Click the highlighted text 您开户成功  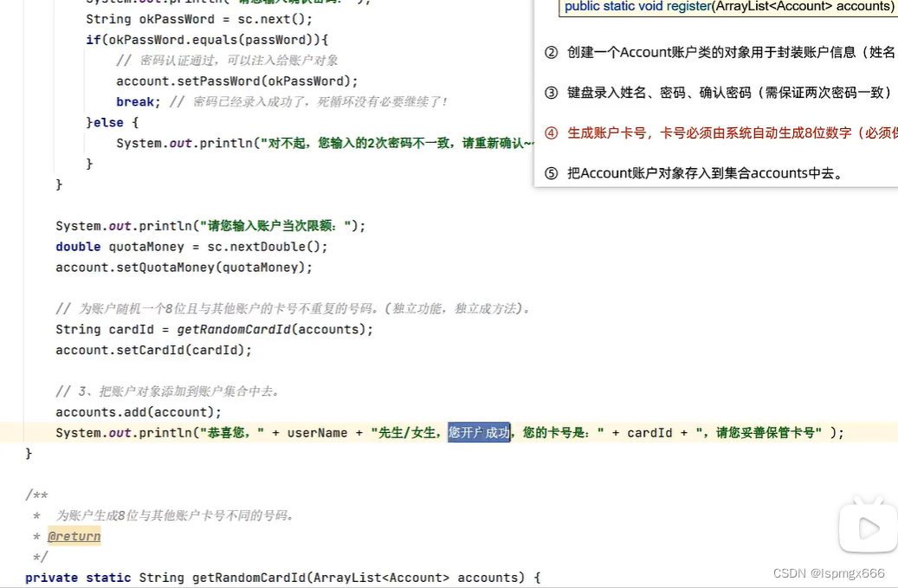pos(478,432)
